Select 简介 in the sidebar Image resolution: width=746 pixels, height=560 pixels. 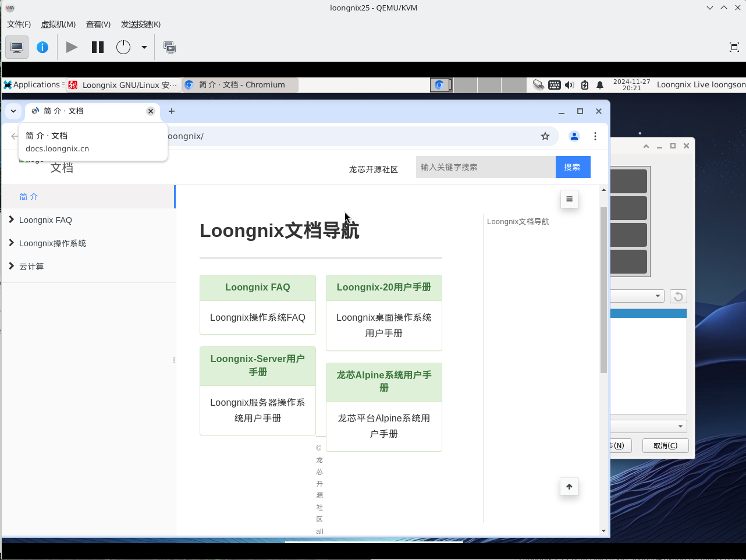click(x=88, y=197)
